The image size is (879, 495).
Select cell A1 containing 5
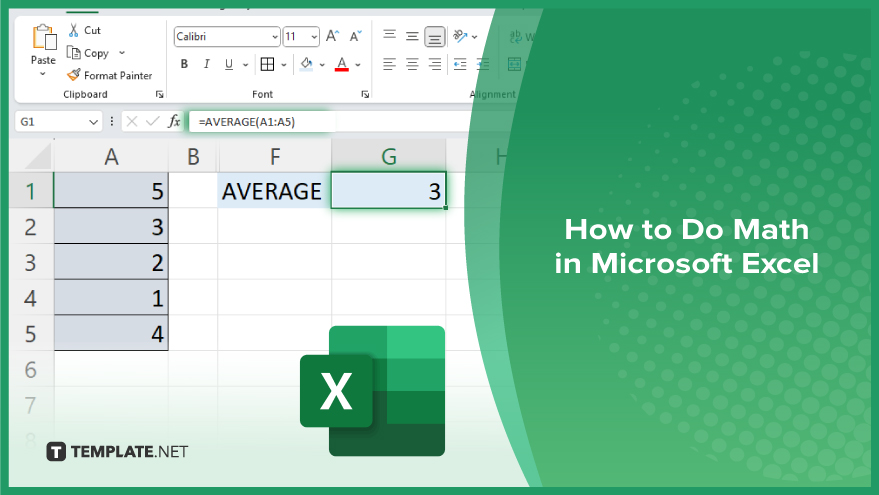click(111, 191)
